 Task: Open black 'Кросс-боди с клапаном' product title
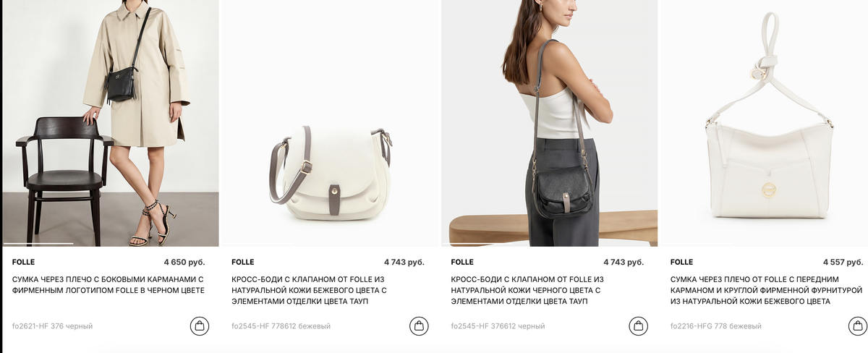[529, 290]
